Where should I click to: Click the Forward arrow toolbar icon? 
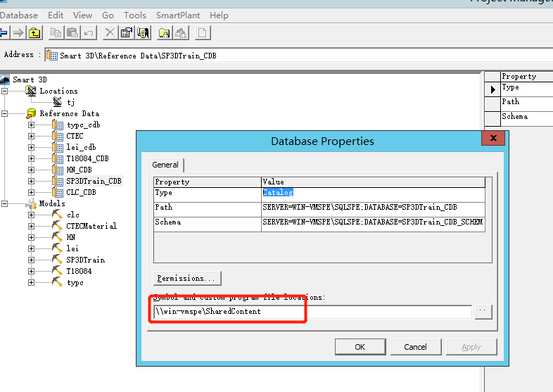click(18, 33)
